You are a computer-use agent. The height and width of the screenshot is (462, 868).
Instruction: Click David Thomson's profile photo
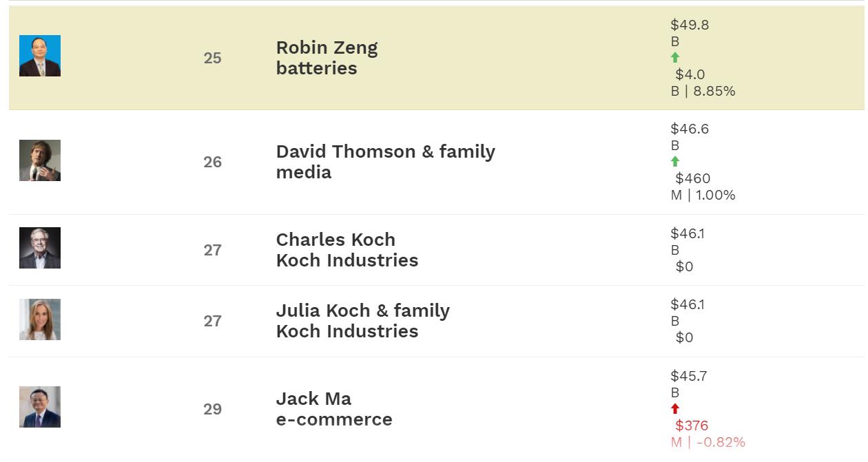pos(40,160)
